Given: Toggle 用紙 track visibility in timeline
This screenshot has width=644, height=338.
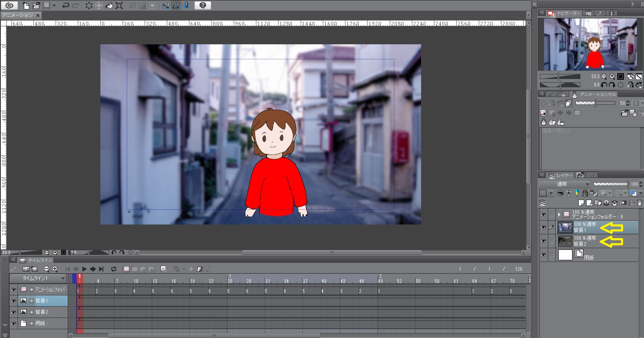Looking at the screenshot, I should (x=13, y=323).
